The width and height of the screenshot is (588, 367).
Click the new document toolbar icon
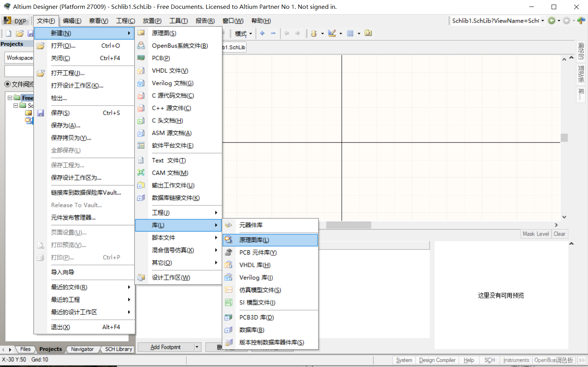pyautogui.click(x=8, y=33)
